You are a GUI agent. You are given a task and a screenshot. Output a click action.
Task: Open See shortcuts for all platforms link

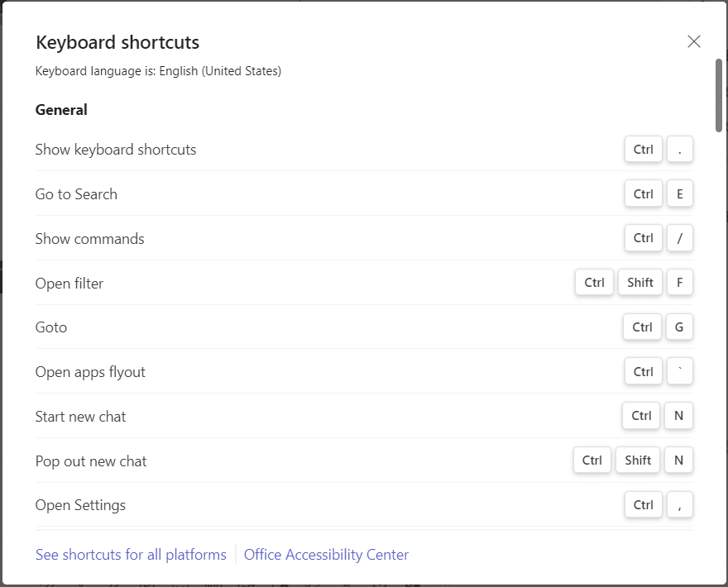click(131, 555)
